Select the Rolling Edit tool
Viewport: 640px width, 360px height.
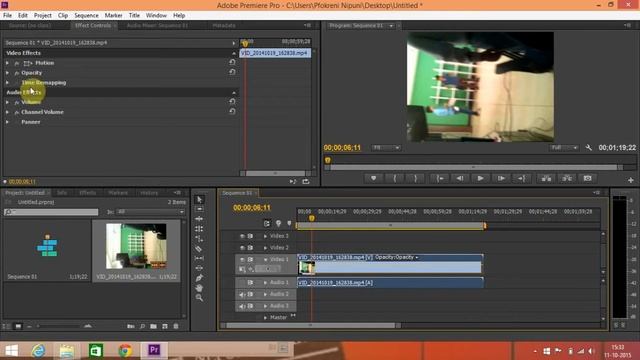(x=199, y=229)
